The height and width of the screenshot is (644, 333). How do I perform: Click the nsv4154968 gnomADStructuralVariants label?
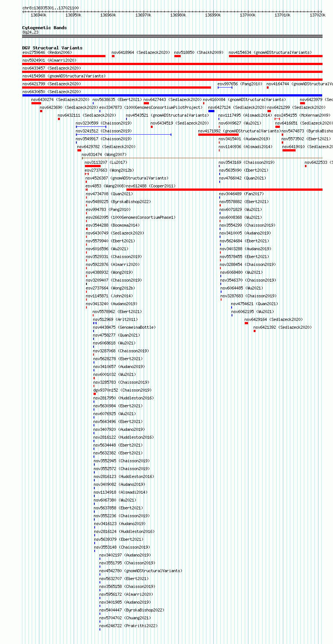[x=64, y=76]
